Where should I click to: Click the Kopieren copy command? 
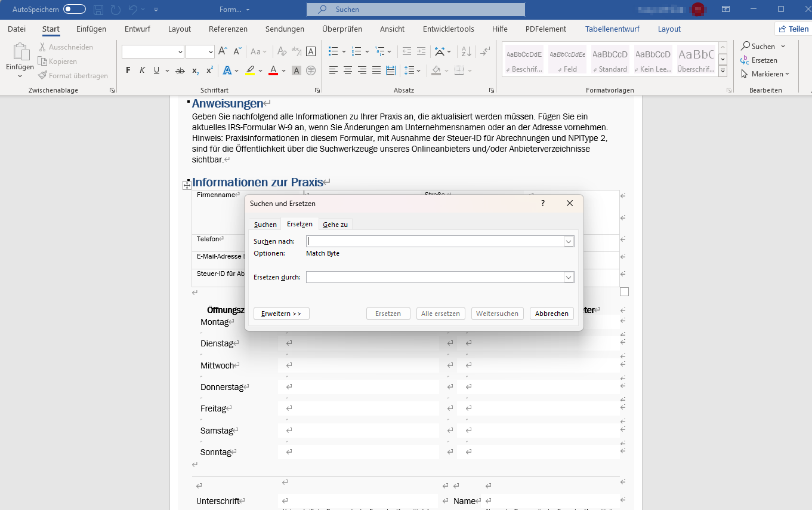[57, 62]
